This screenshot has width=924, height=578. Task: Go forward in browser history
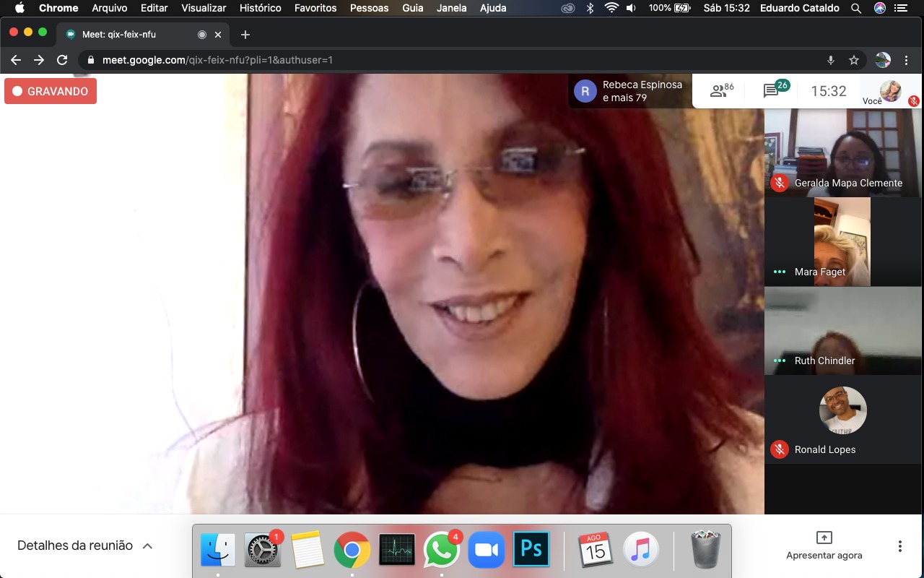(x=39, y=60)
